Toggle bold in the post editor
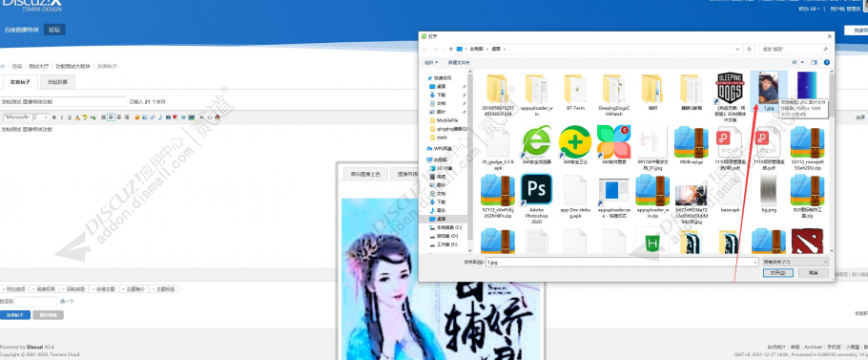 (54, 117)
